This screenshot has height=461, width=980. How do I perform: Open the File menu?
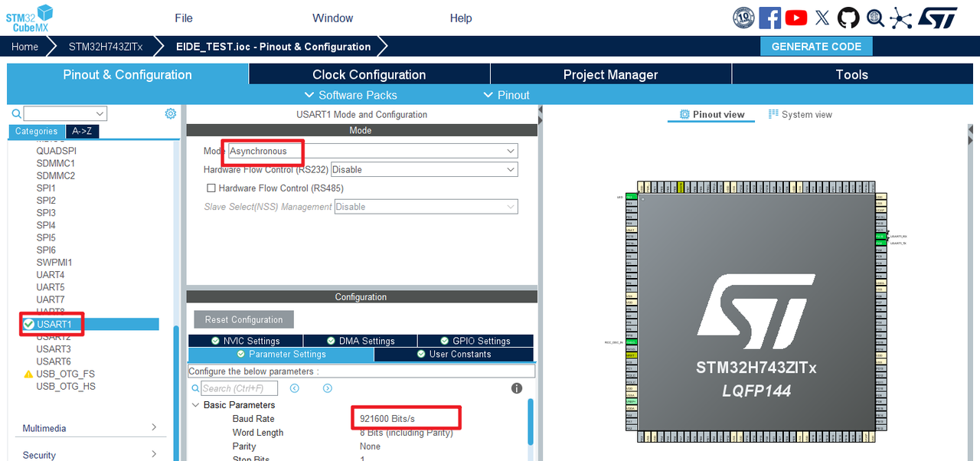coord(184,18)
